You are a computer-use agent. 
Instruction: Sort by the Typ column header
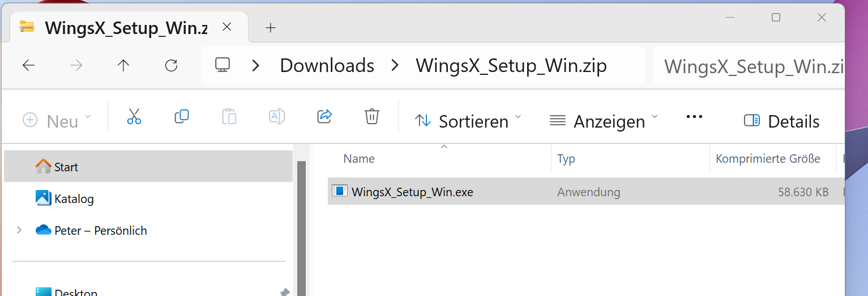click(566, 159)
